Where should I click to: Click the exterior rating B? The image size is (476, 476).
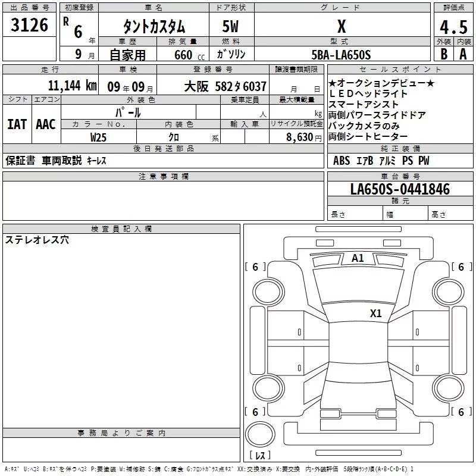click(x=444, y=54)
